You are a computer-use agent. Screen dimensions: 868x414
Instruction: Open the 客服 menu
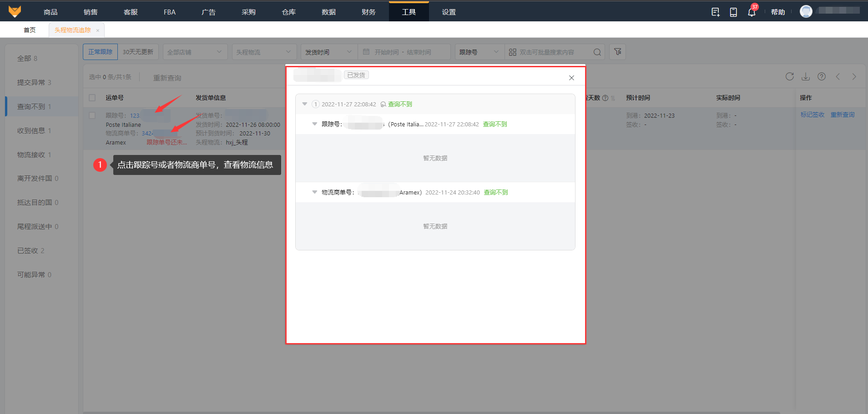[x=131, y=12]
